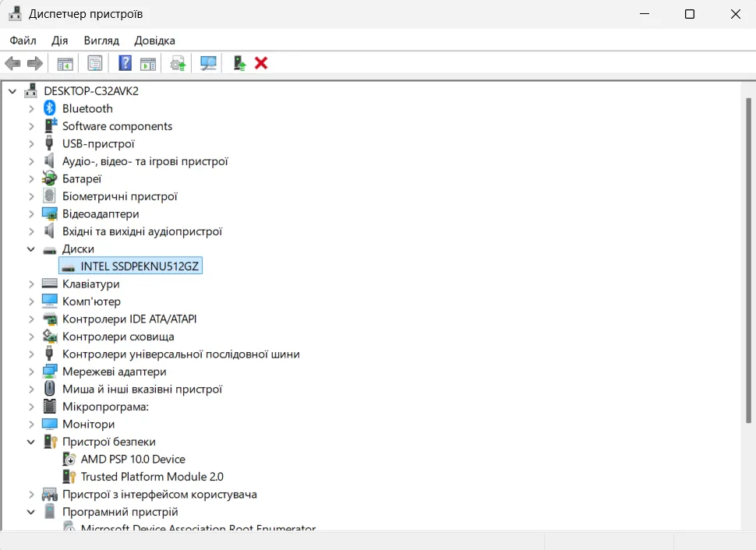Select the AMD PSP 10.0 Device entry
Screen dimensions: 756x550
(x=133, y=460)
